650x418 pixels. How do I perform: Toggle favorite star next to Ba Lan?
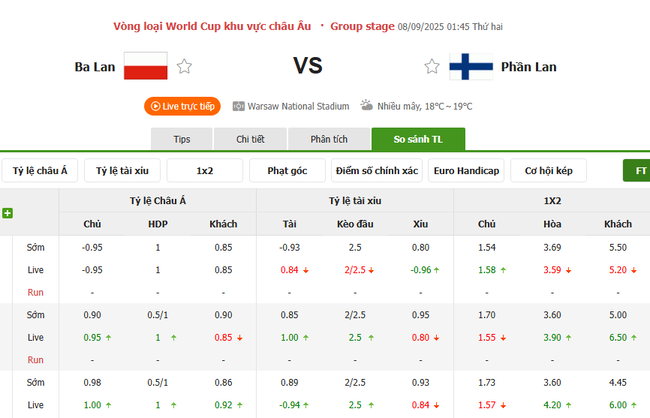pos(184,67)
